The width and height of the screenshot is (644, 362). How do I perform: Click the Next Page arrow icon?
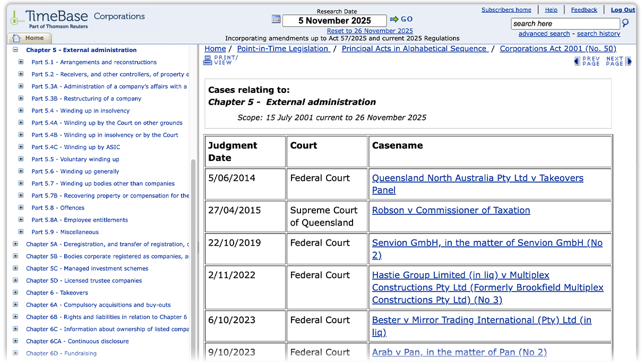[629, 61]
